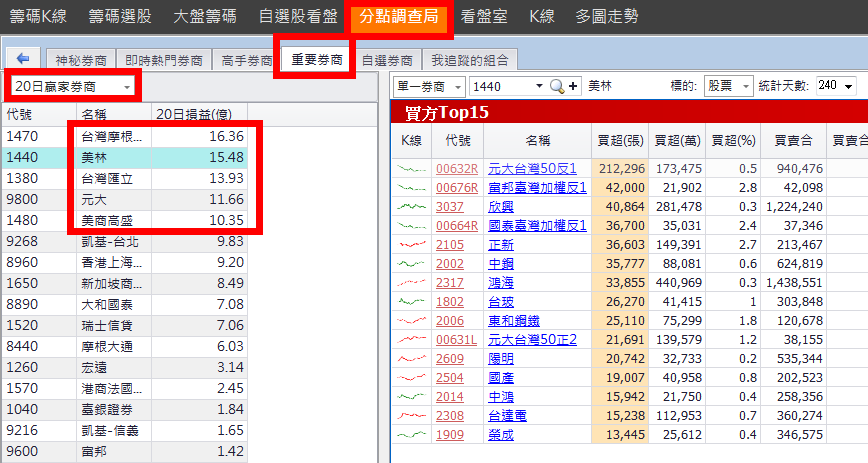Click the blue back arrow button

(x=22, y=59)
